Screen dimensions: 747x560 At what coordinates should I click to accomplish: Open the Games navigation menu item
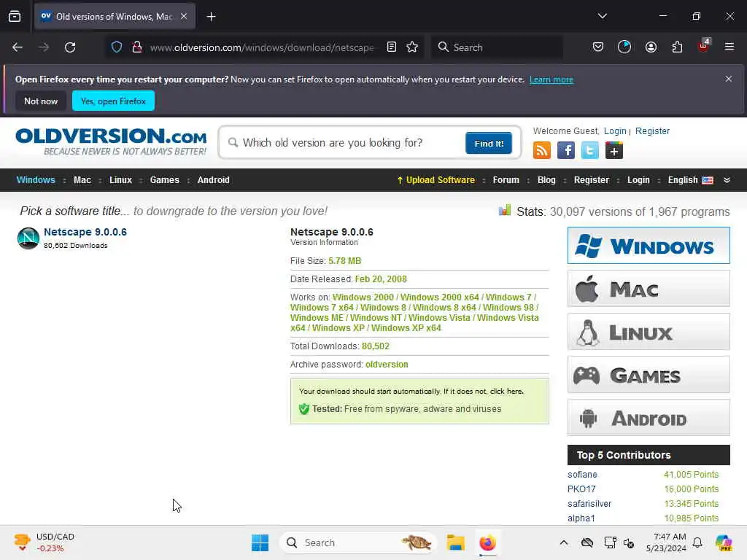[165, 180]
